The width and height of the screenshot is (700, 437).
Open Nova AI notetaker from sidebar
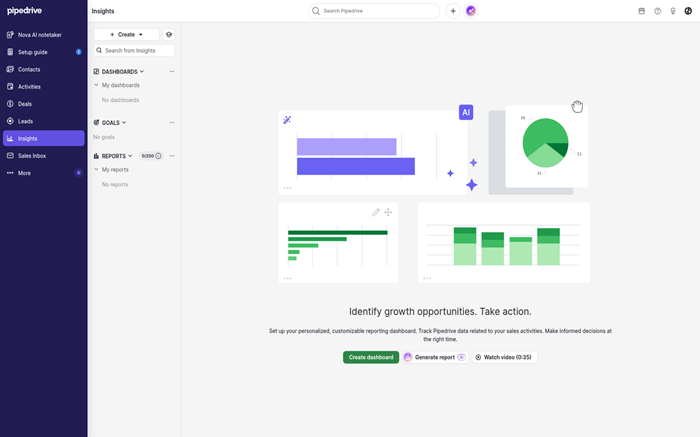[x=43, y=35]
